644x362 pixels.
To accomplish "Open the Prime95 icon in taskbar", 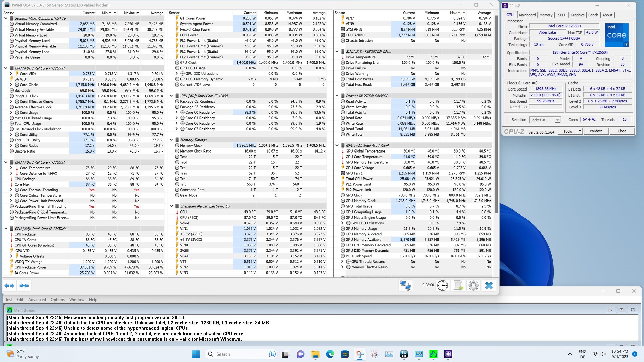I will coord(433,354).
